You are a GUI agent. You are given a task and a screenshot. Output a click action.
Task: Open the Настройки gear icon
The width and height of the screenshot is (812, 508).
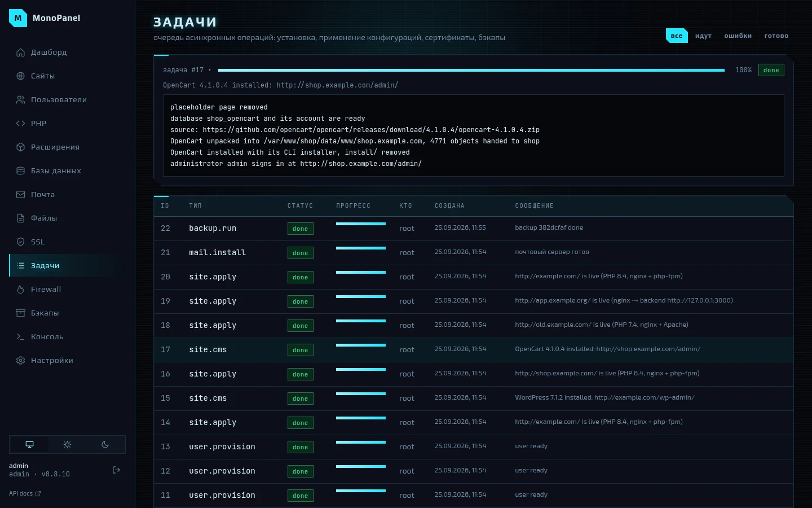(x=20, y=361)
